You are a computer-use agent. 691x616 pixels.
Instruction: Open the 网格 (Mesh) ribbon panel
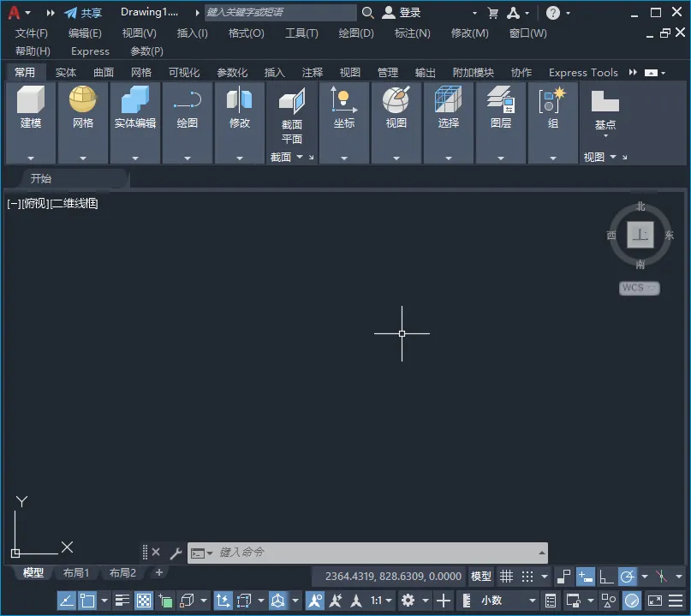(x=83, y=123)
